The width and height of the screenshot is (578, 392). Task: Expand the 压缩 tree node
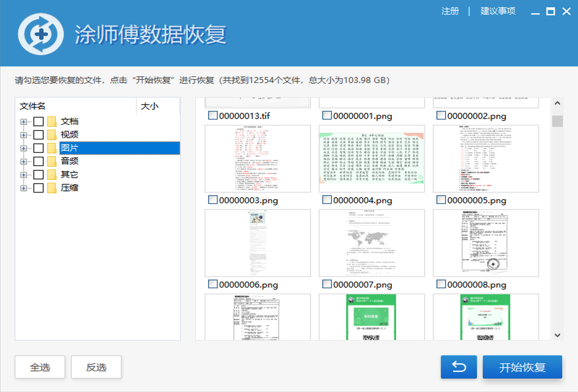(23, 188)
